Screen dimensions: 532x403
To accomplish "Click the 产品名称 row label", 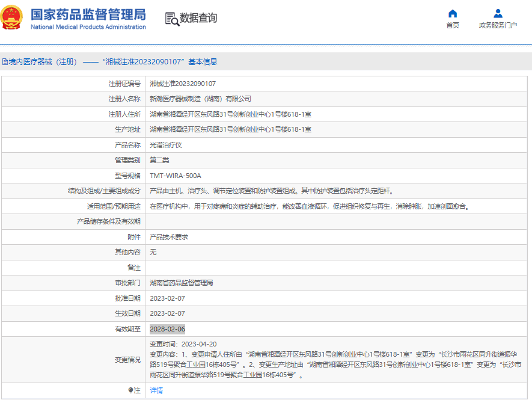I will 127,145.
